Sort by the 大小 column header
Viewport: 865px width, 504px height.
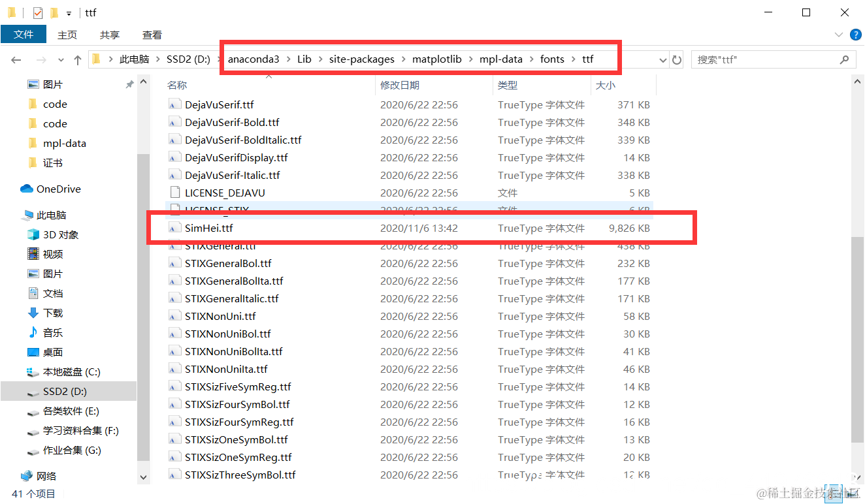pyautogui.click(x=604, y=85)
